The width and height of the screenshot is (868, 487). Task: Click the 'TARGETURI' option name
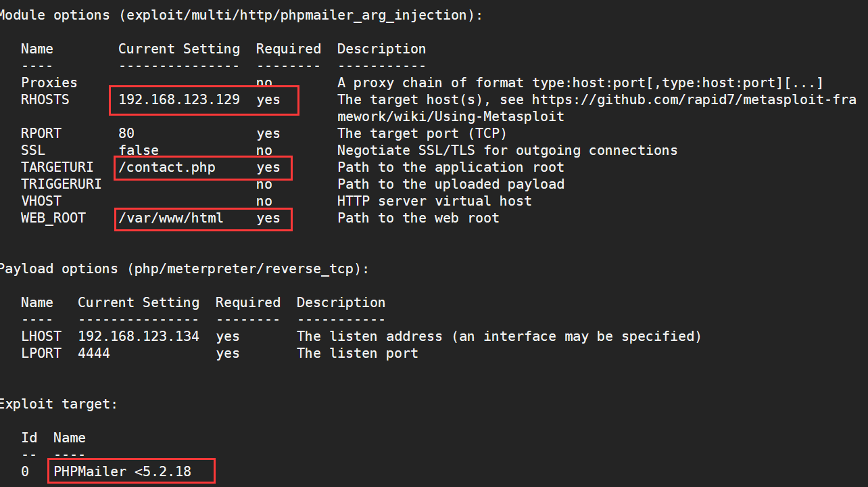point(57,167)
